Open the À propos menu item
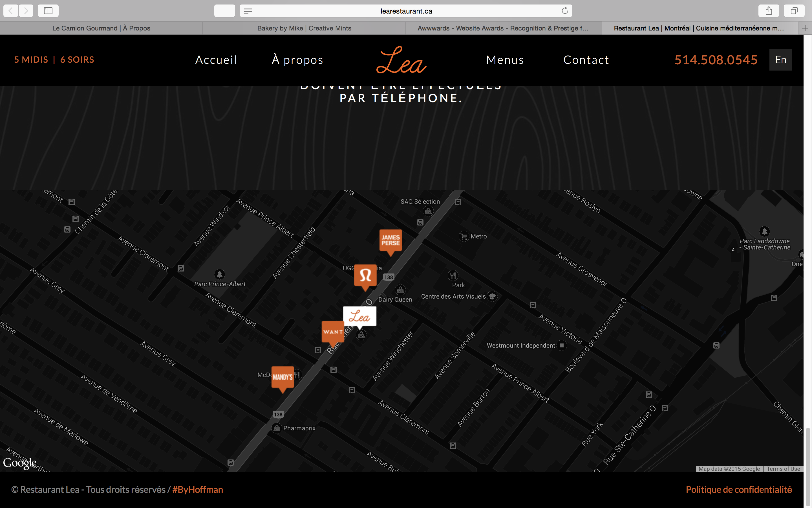The image size is (812, 508). (x=297, y=60)
